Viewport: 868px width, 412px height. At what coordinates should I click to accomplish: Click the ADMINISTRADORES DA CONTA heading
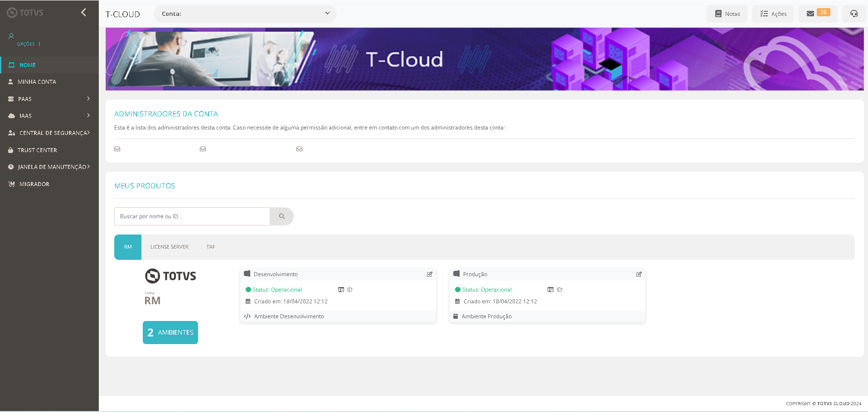click(x=166, y=114)
